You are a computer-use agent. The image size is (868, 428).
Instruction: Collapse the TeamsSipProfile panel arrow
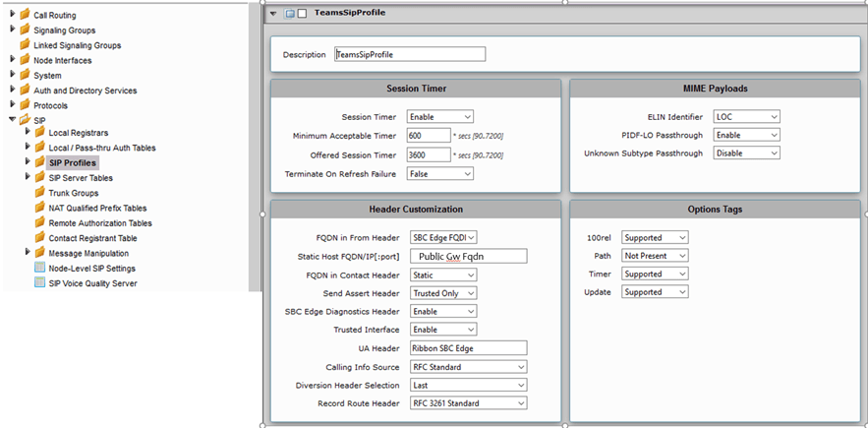point(273,14)
